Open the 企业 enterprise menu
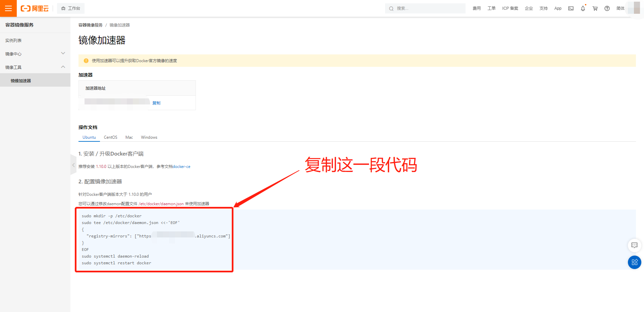 tap(529, 8)
